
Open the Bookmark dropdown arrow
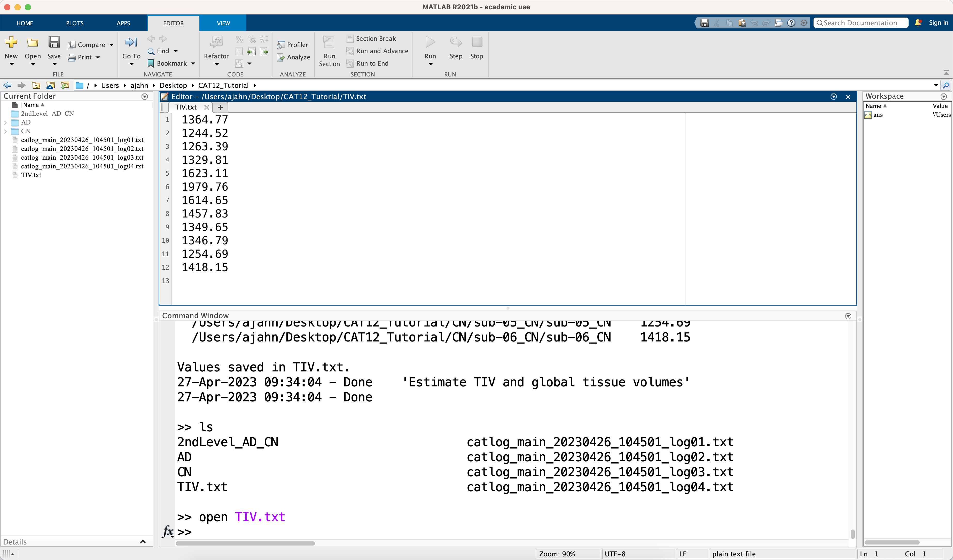pyautogui.click(x=193, y=64)
